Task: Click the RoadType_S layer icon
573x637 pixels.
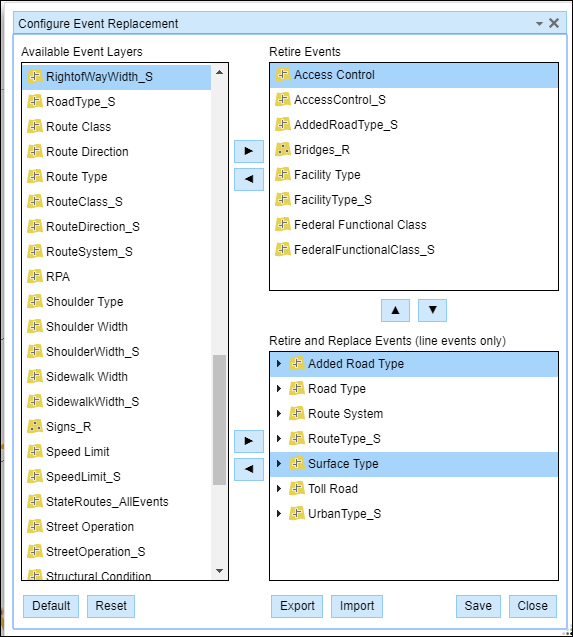Action: [x=35, y=101]
